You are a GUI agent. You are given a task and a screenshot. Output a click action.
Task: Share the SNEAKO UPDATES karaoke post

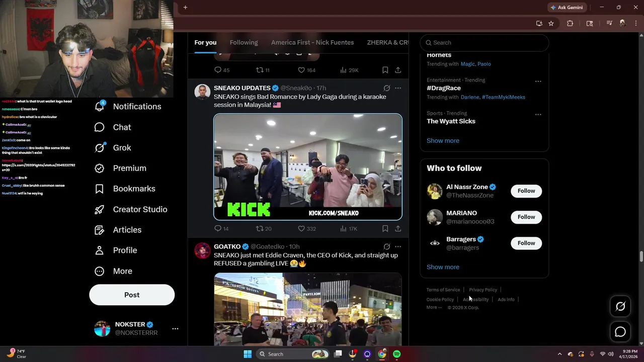(x=398, y=228)
